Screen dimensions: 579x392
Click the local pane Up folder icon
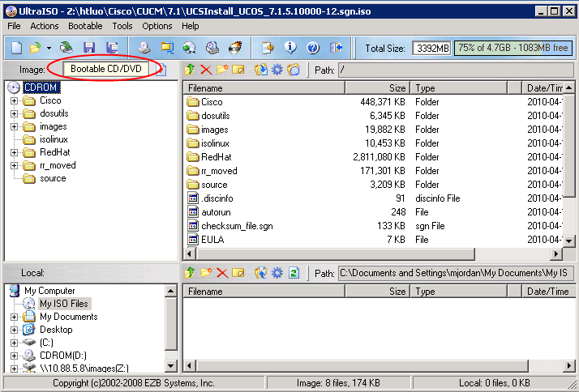(190, 273)
